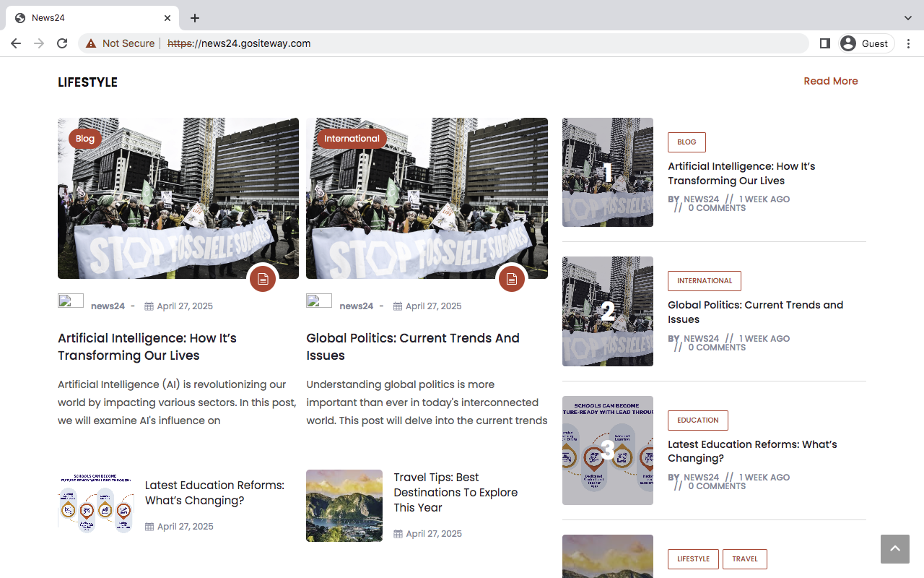This screenshot has height=578, width=924.
Task: Open the large Artificial Intelligence article image
Action: point(178,198)
